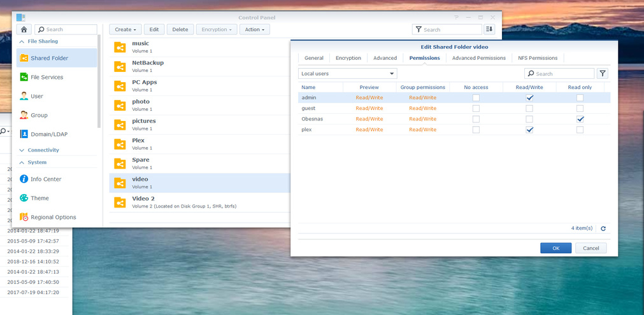
Task: Check Read/Write for guest
Action: 529,108
